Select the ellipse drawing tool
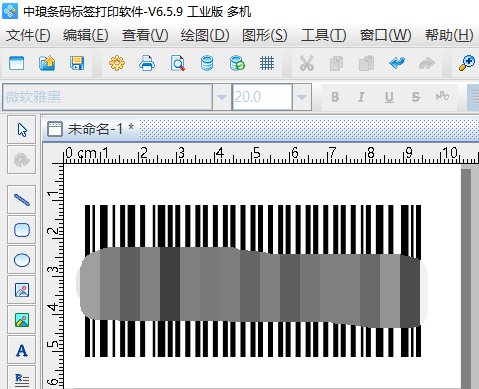Image resolution: width=479 pixels, height=389 pixels. 22,260
